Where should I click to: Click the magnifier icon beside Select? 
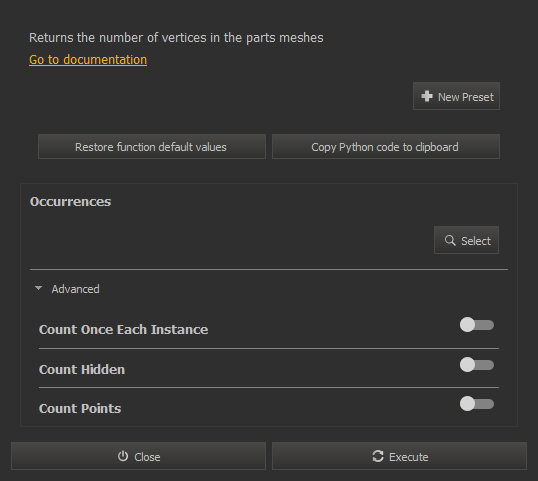(450, 240)
